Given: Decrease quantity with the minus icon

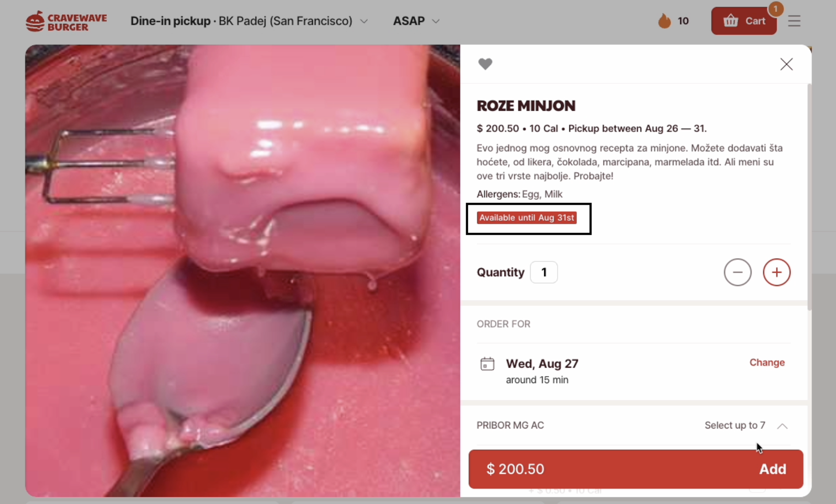Looking at the screenshot, I should point(738,272).
